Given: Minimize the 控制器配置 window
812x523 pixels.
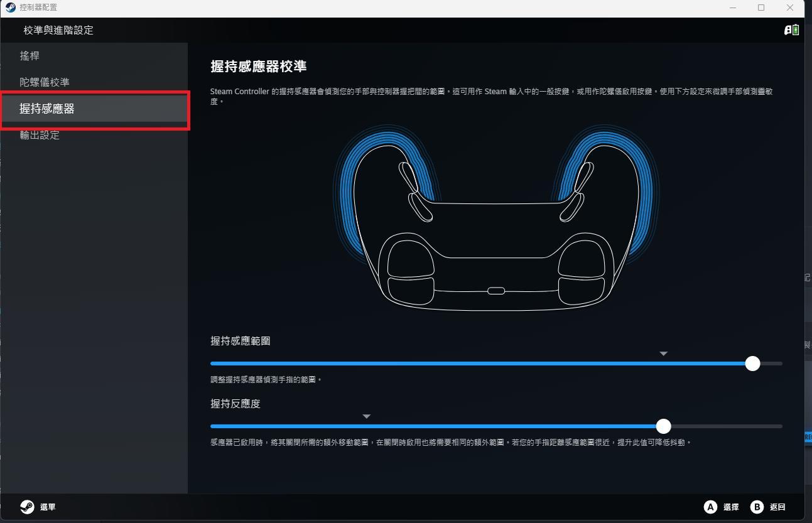Looking at the screenshot, I should click(733, 8).
